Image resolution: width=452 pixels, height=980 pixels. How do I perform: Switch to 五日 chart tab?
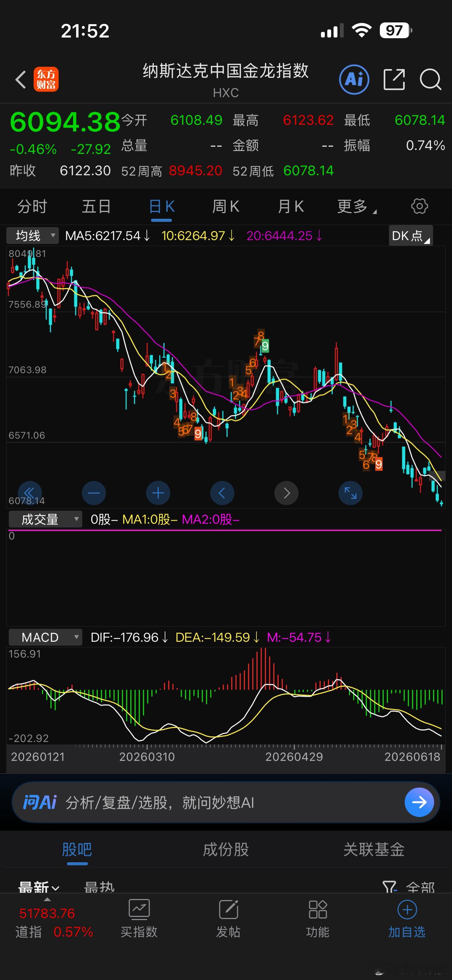click(96, 206)
